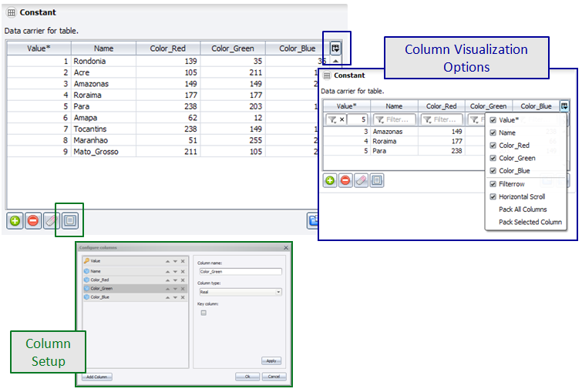Click the Column name text field

(x=240, y=271)
